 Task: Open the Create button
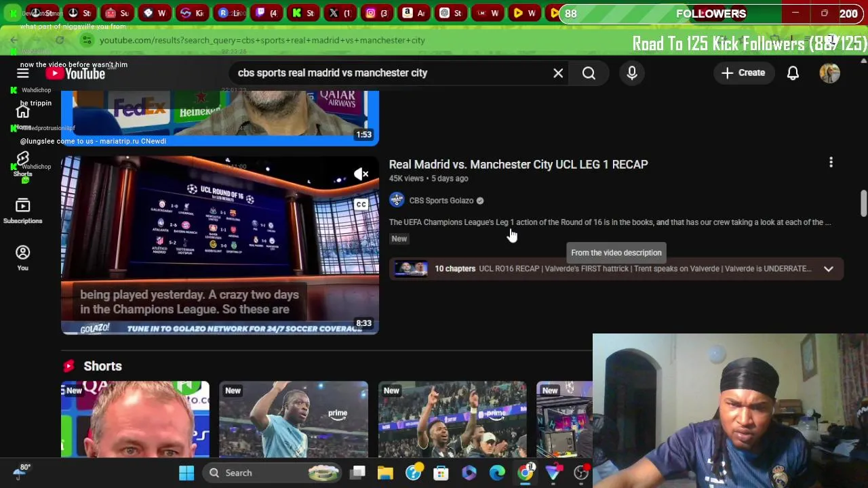[743, 73]
